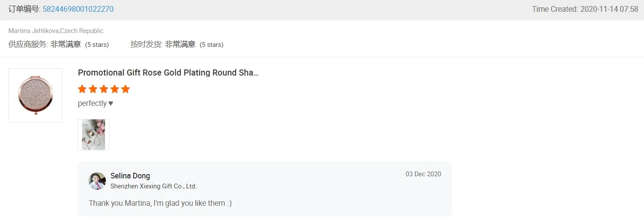Click the second orange rating star
Viewport: 644px width, 224px height.
[93, 89]
